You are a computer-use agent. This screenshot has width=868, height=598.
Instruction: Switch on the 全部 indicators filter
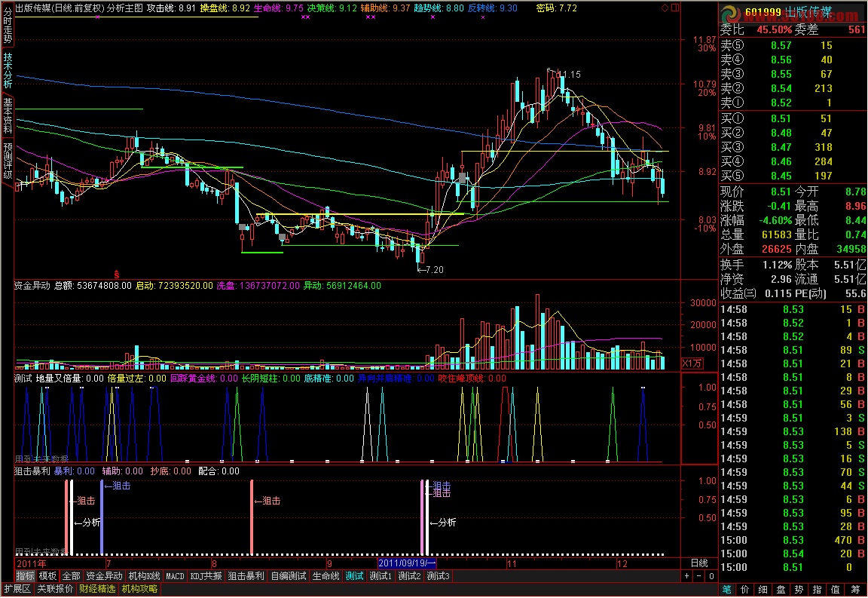[x=71, y=576]
